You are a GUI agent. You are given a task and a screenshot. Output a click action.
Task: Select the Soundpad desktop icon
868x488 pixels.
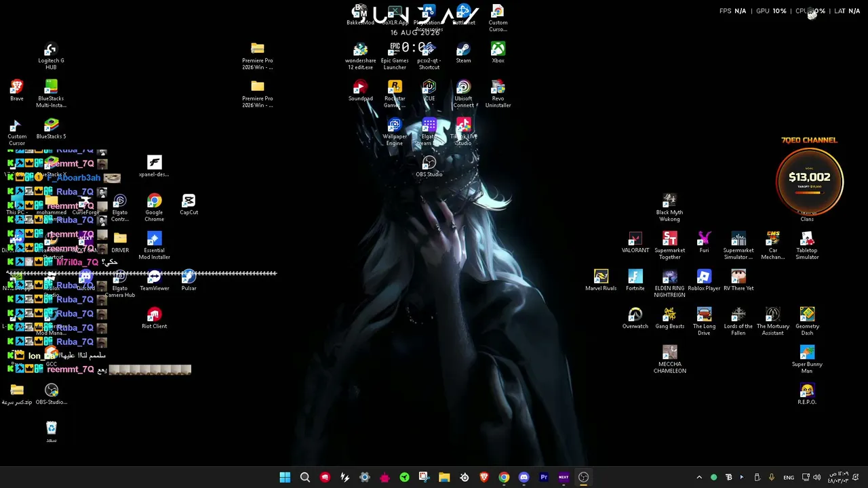tap(360, 91)
